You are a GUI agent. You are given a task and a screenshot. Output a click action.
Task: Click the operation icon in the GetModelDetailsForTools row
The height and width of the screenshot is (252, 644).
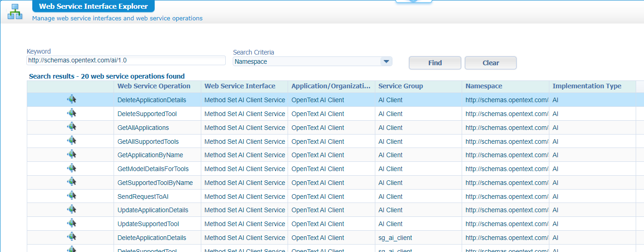coord(72,168)
